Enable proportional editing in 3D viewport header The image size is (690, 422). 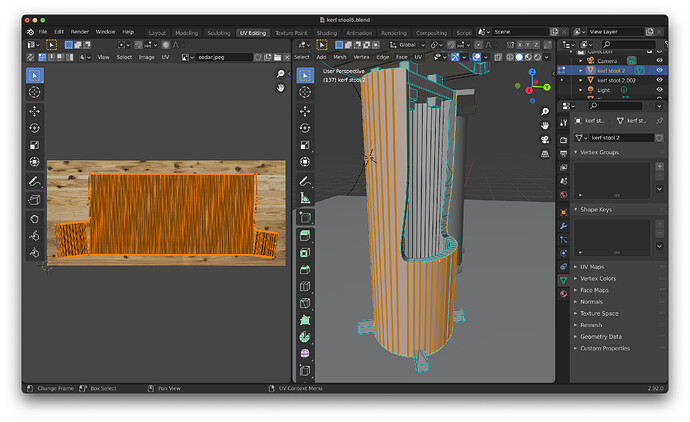tap(479, 45)
